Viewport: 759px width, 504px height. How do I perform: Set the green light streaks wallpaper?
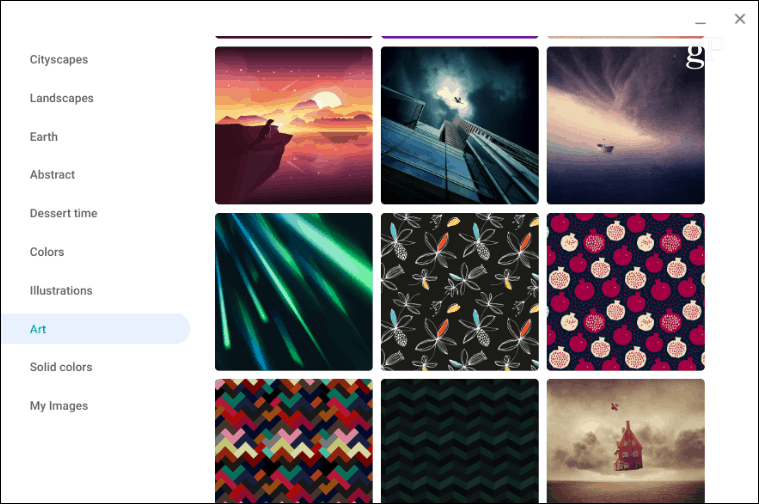click(294, 292)
